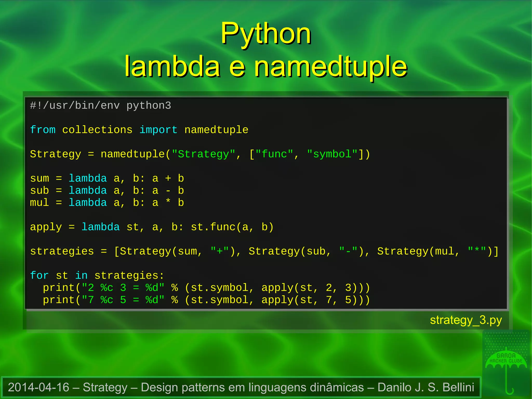Click the line "Strategy = namedtuple(...)"
Viewport: 532px width, 399px height.
tap(200, 154)
